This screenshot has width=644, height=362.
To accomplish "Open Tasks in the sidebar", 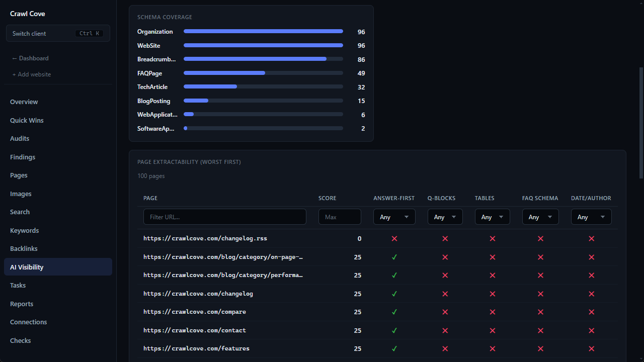I will coord(58,286).
